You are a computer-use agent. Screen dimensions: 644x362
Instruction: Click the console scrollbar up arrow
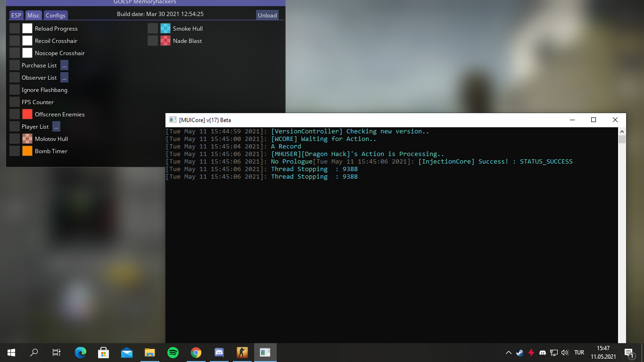pyautogui.click(x=622, y=132)
